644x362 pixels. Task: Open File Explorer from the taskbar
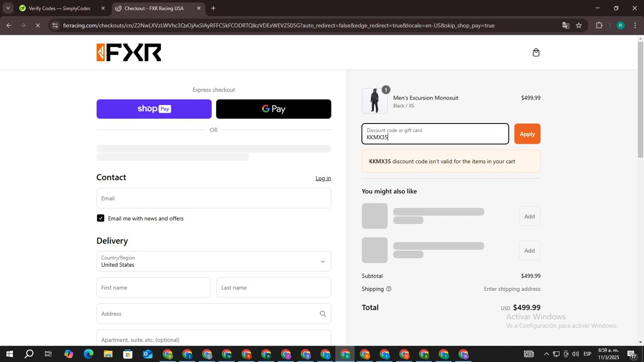pos(108,354)
